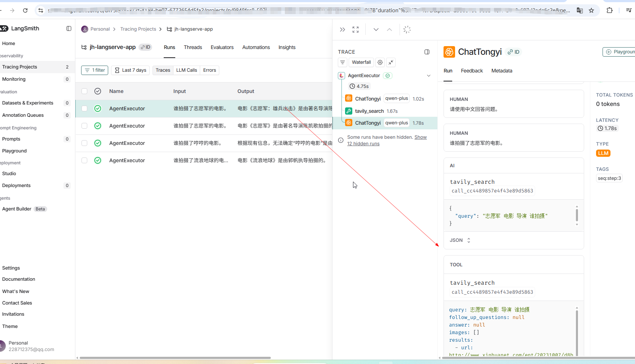Click the info icon next to hidden runs

coord(341,140)
